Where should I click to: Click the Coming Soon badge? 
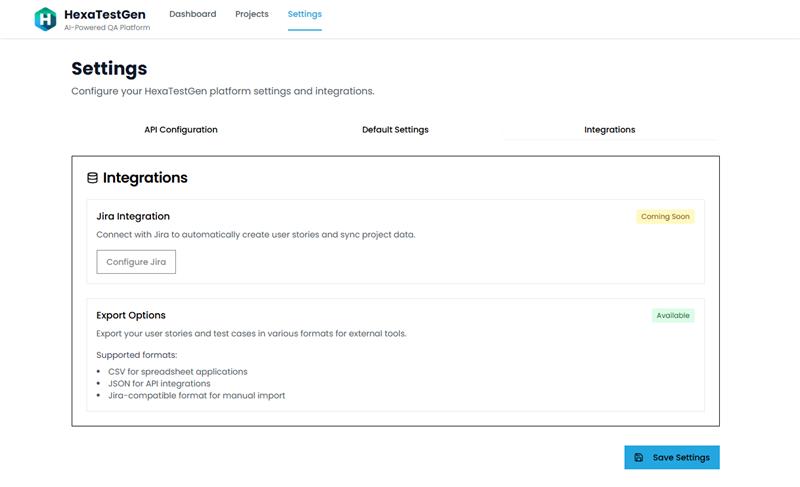click(666, 216)
